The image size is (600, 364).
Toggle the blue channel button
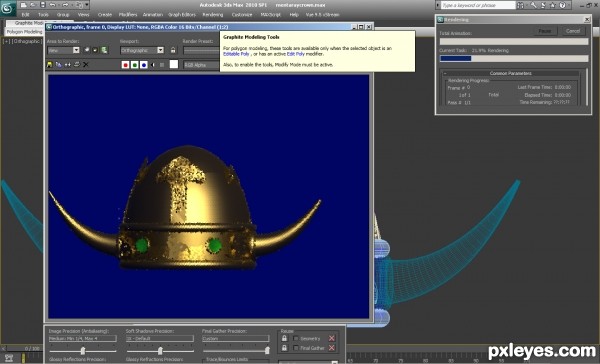pos(143,65)
